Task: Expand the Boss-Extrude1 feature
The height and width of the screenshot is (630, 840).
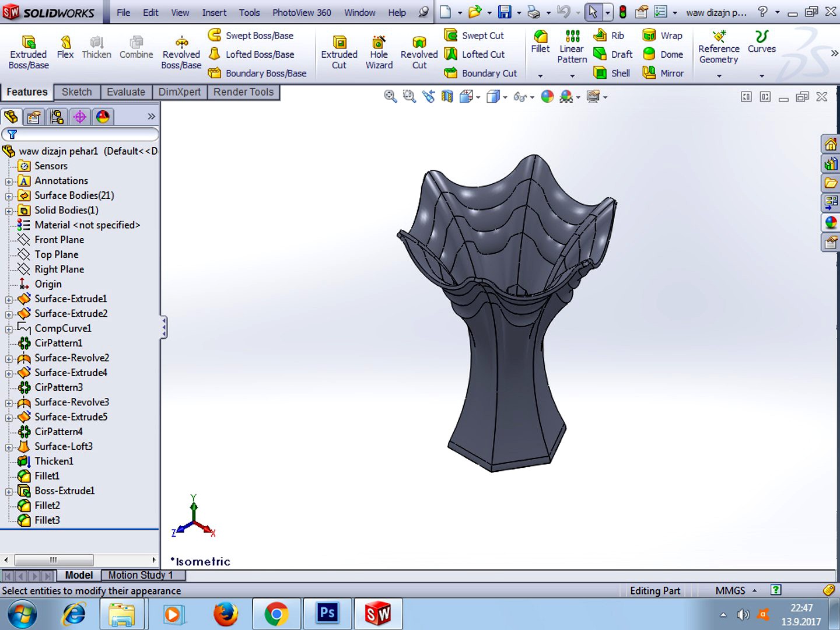Action: click(9, 491)
